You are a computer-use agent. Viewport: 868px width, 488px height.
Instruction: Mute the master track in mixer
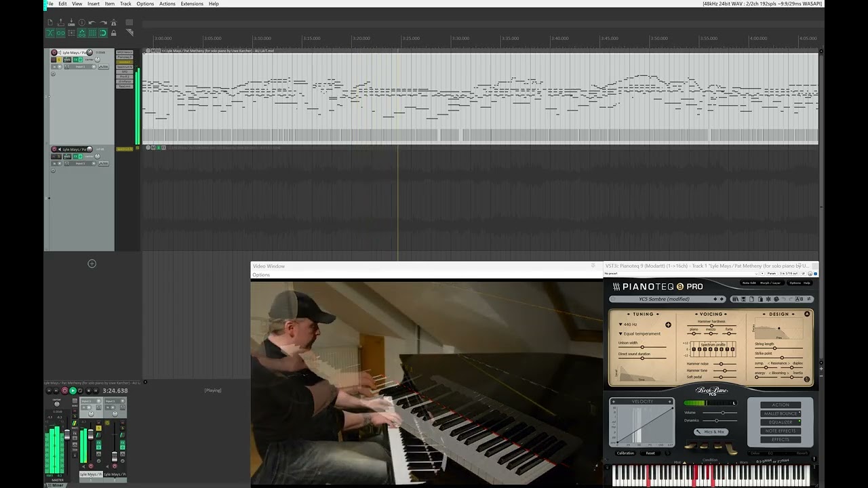click(x=75, y=411)
